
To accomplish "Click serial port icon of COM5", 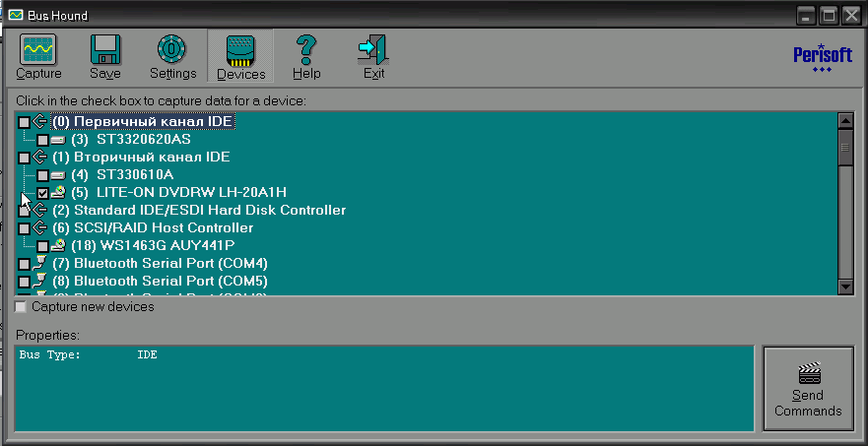I will [39, 281].
